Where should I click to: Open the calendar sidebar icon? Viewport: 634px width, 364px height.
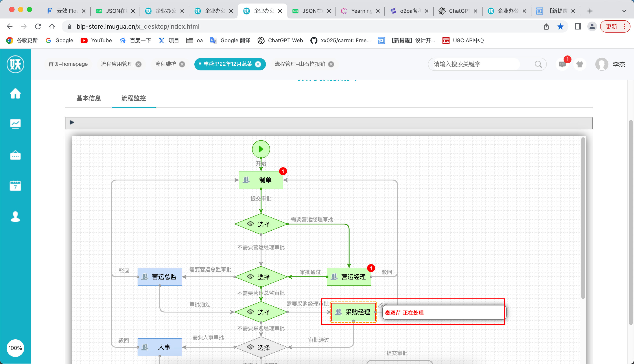15,186
